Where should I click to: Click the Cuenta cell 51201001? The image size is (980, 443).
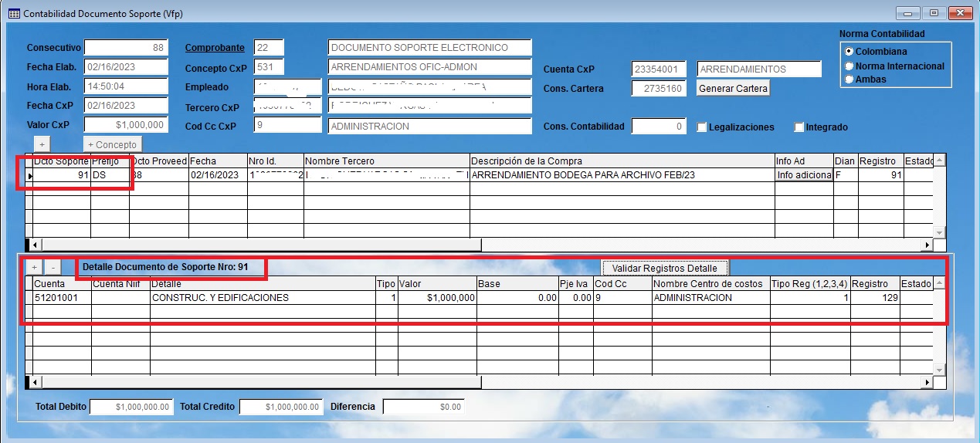click(x=62, y=297)
